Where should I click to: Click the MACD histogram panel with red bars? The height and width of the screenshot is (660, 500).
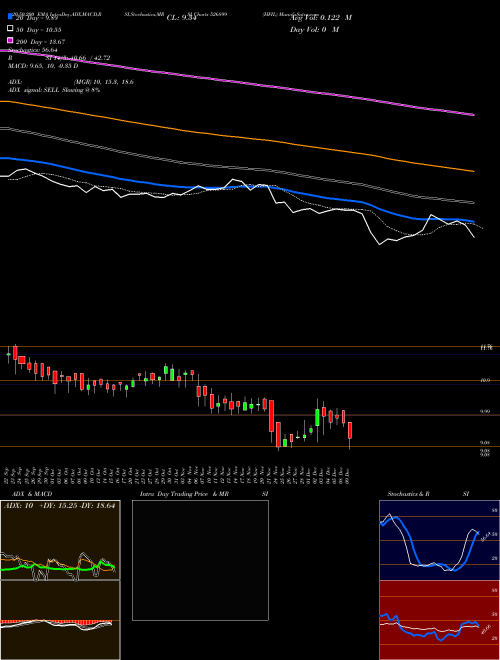(60, 620)
